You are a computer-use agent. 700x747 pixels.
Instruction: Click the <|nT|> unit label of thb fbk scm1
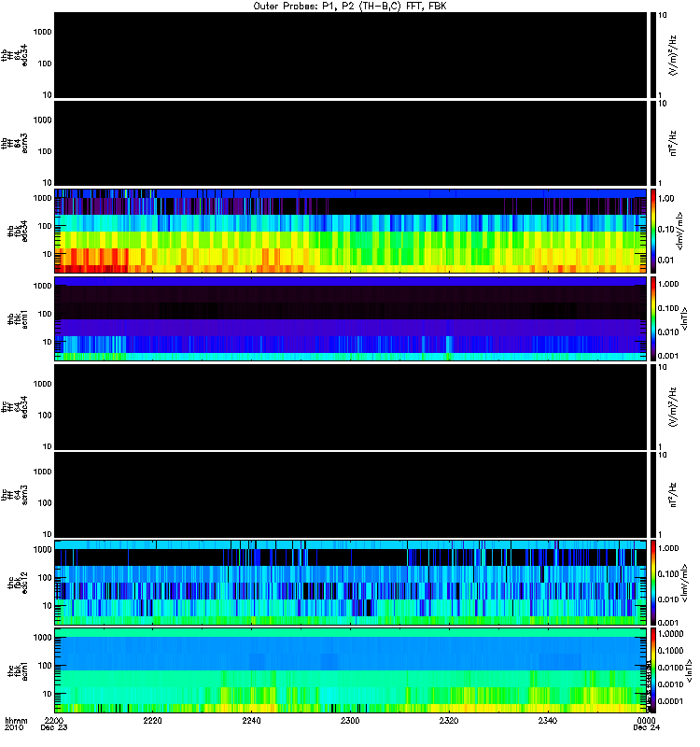685,319
